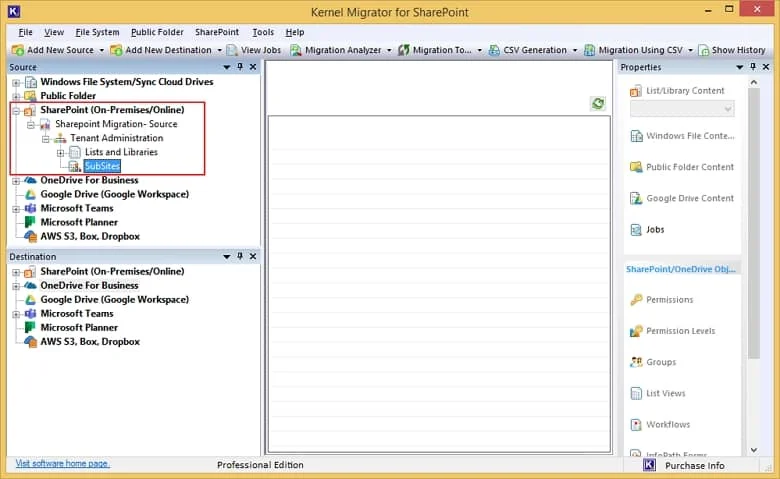This screenshot has height=479, width=780.
Task: Click the Purchase Info K icon
Action: (x=650, y=465)
